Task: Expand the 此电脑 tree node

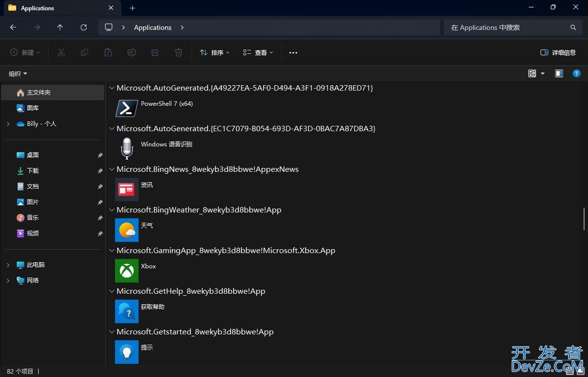Action: coord(8,265)
